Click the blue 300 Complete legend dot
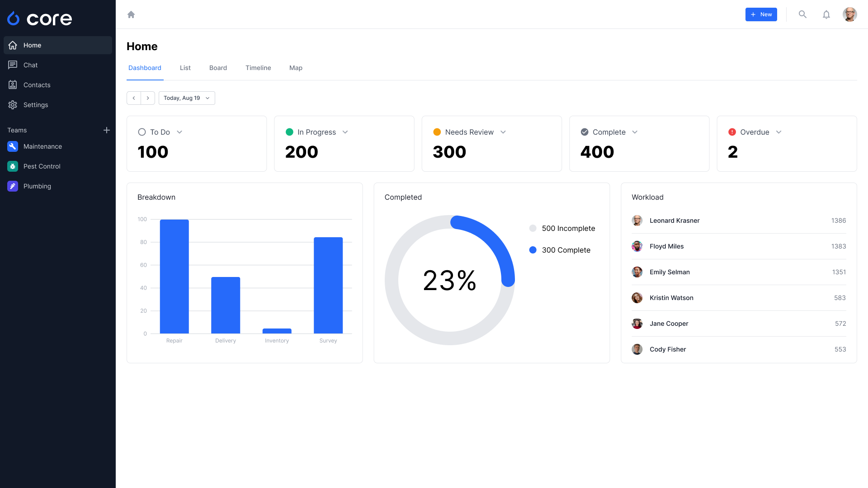Screen dimensions: 868x488 point(533,250)
